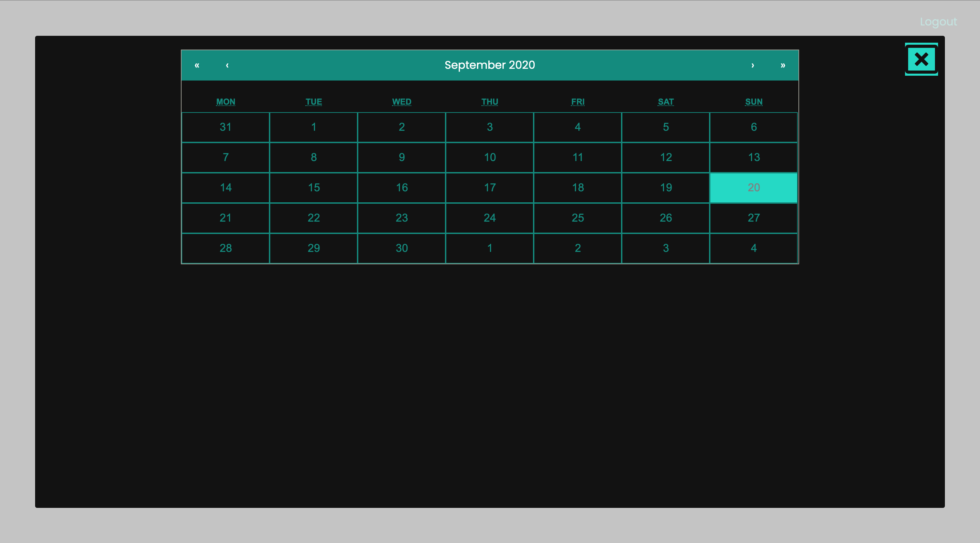Go back one year with the double-left arrow
The width and height of the screenshot is (980, 543).
pyautogui.click(x=197, y=65)
